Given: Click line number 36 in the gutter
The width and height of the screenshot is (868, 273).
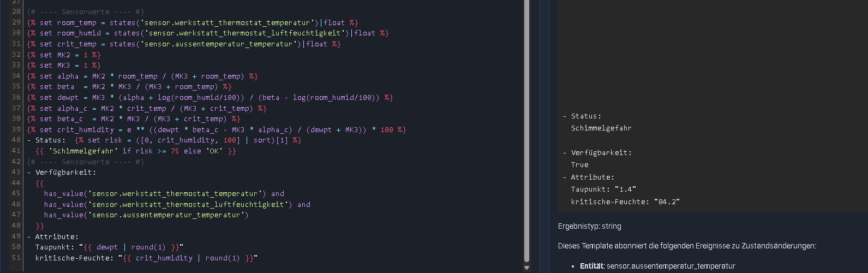Looking at the screenshot, I should 16,97.
